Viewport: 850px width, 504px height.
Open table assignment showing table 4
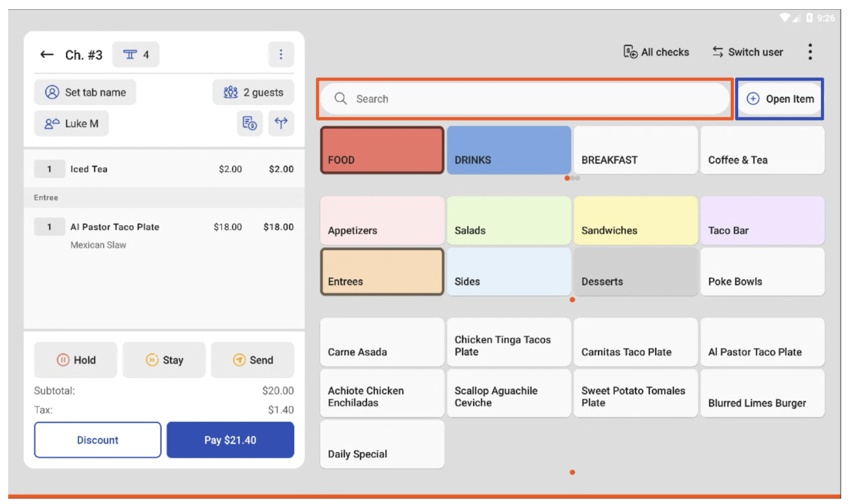point(135,54)
